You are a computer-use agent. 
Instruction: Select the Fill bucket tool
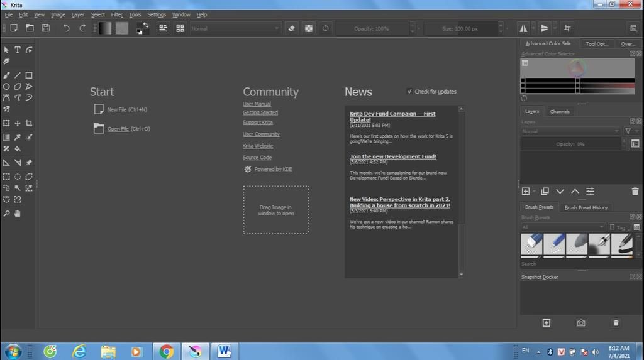18,149
